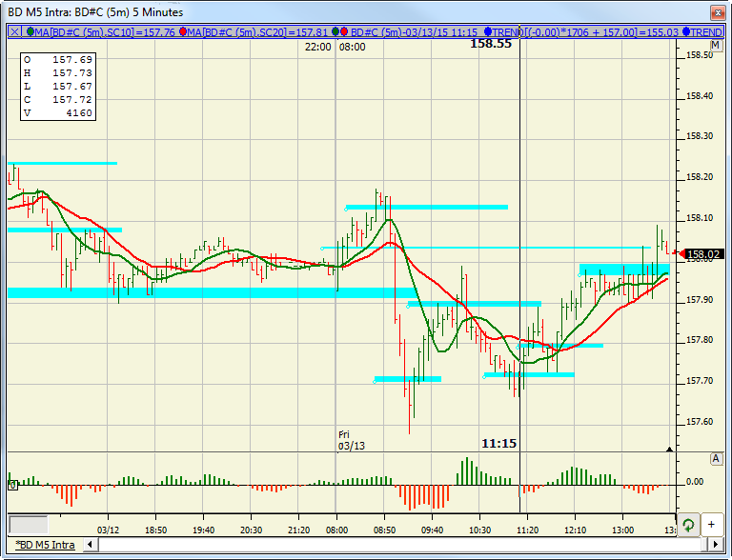The width and height of the screenshot is (732, 560).
Task: Click the right scroll arrow
Action: 715,544
